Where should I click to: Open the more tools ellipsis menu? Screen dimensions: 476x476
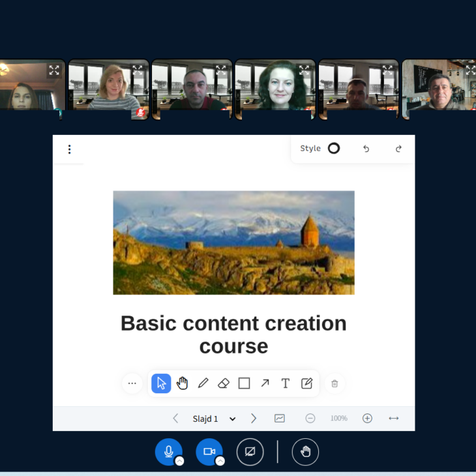[x=132, y=383]
